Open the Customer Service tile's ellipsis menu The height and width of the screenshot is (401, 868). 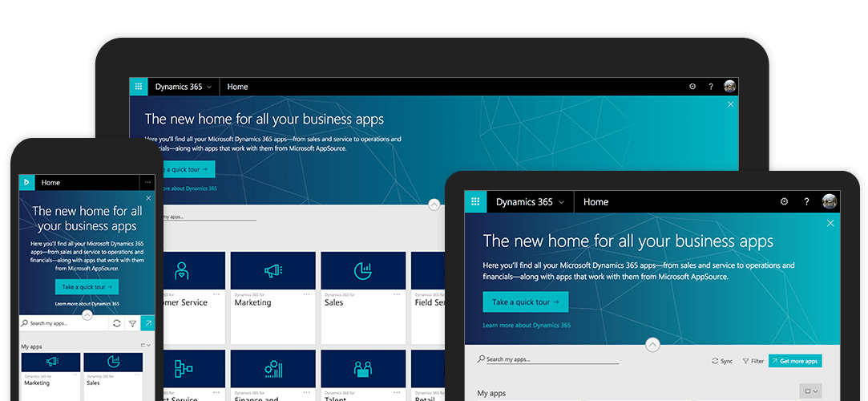point(216,294)
